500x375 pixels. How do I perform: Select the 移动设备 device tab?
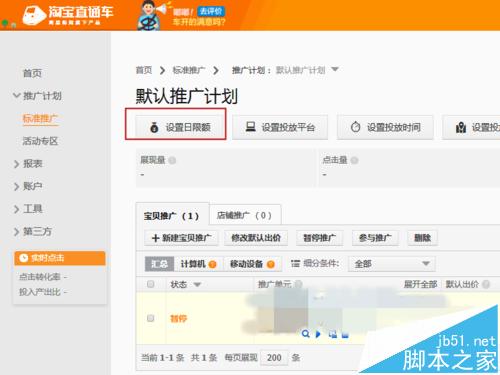point(252,264)
